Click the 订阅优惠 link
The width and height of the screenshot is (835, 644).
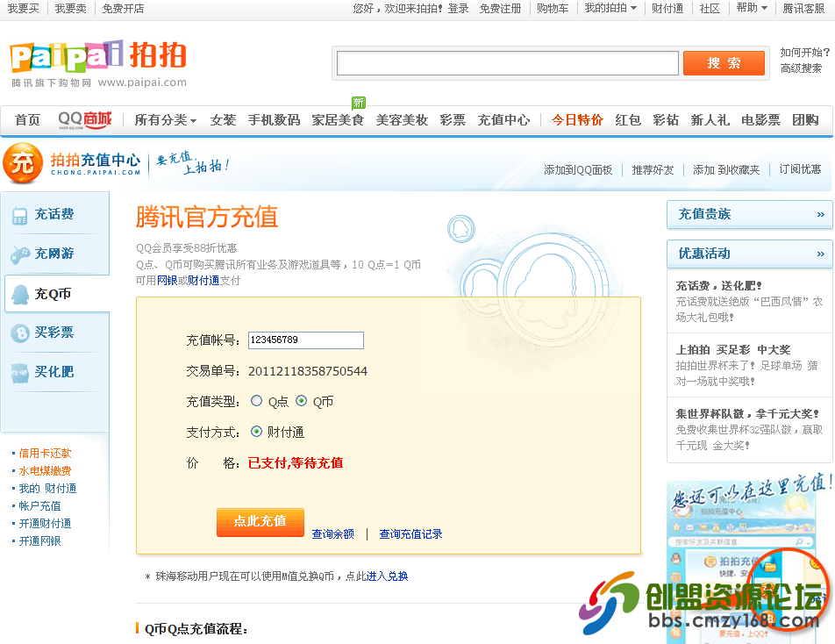click(800, 169)
